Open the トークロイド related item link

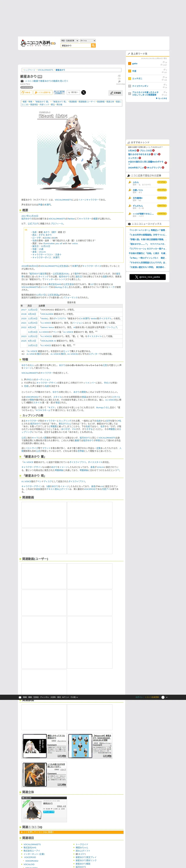point(82,844)
